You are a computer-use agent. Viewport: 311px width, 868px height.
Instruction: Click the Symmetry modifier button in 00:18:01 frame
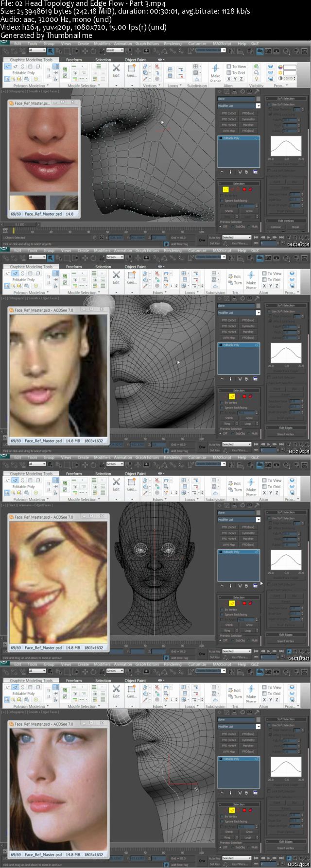tap(248, 533)
